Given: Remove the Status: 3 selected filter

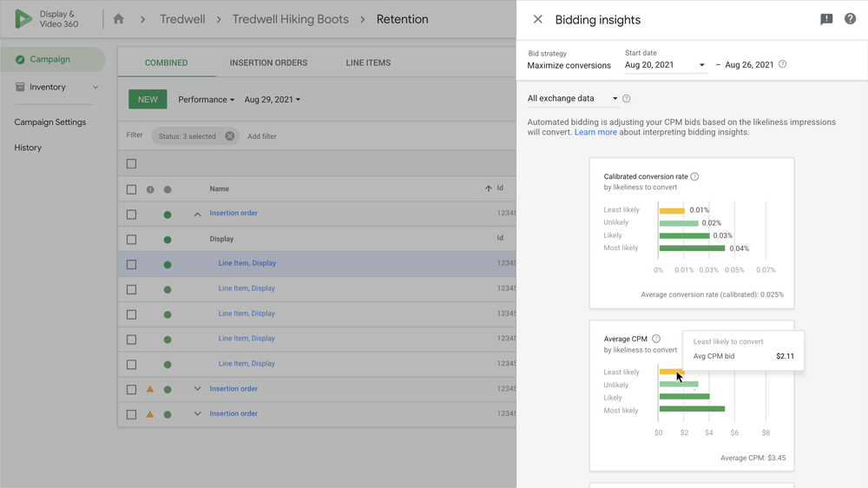Looking at the screenshot, I should pyautogui.click(x=230, y=136).
